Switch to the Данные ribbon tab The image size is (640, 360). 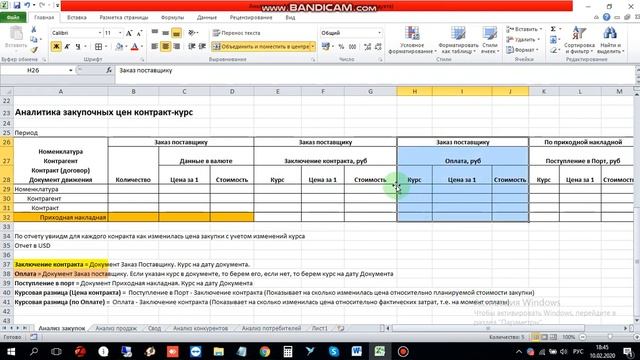(207, 18)
